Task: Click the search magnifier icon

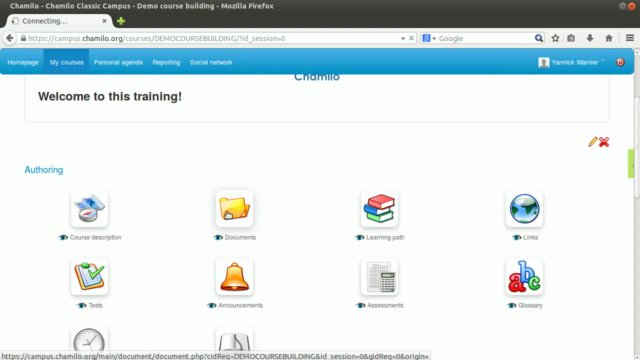Action: [539, 38]
